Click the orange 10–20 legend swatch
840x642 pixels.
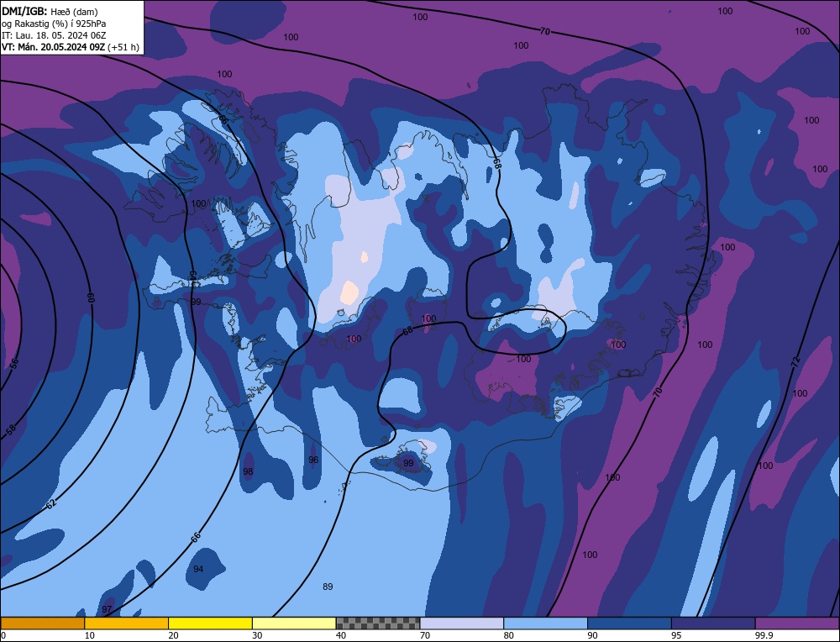point(127,624)
